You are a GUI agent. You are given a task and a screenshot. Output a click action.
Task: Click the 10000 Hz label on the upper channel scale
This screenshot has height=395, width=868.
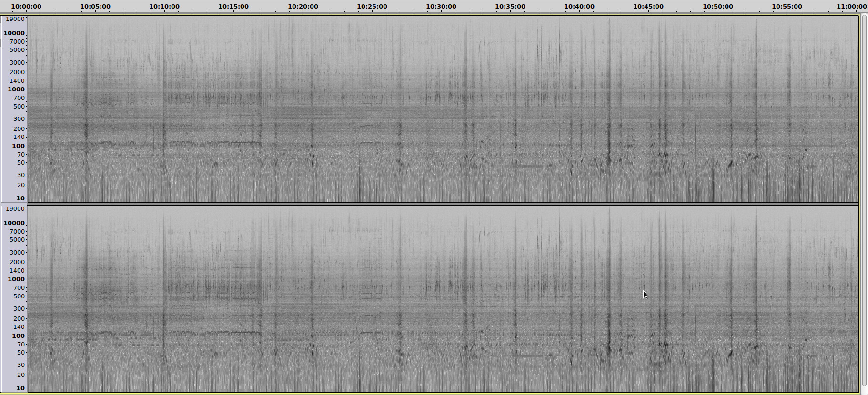(14, 33)
